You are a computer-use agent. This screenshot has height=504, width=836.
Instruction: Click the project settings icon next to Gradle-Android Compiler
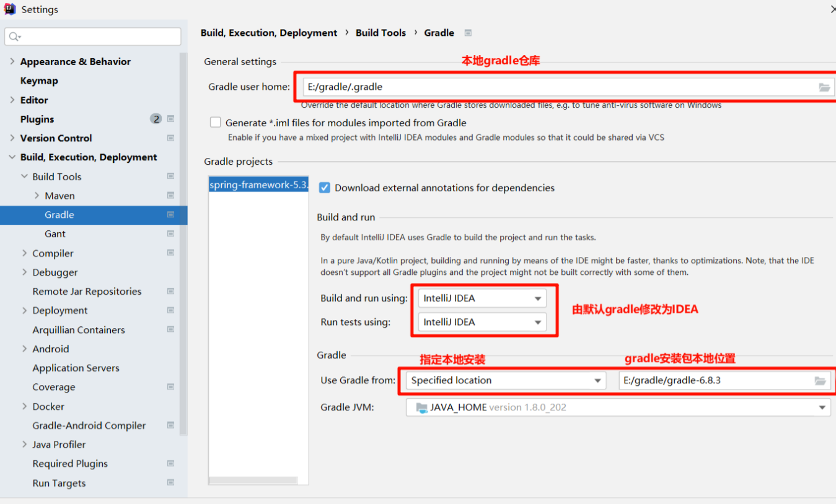click(x=171, y=425)
